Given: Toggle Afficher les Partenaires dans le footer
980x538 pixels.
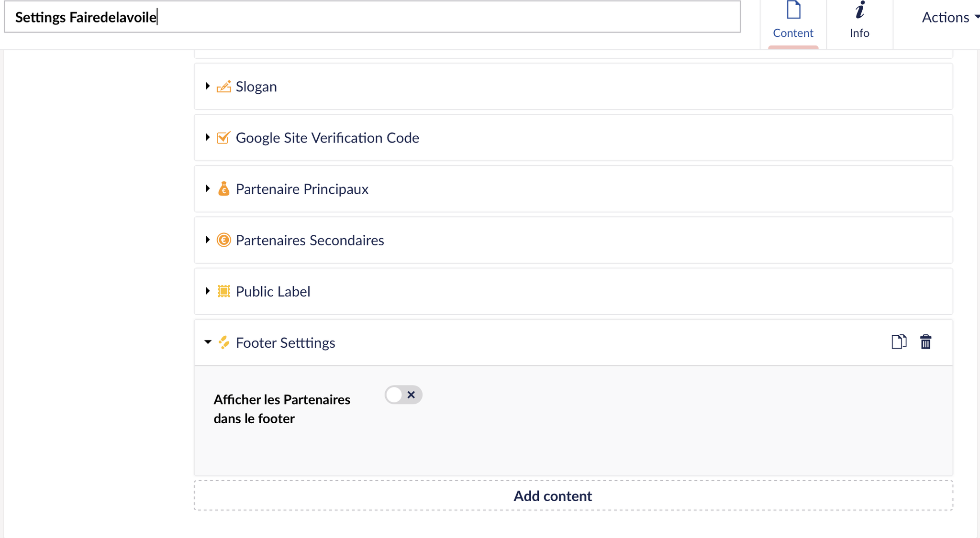Looking at the screenshot, I should (403, 395).
